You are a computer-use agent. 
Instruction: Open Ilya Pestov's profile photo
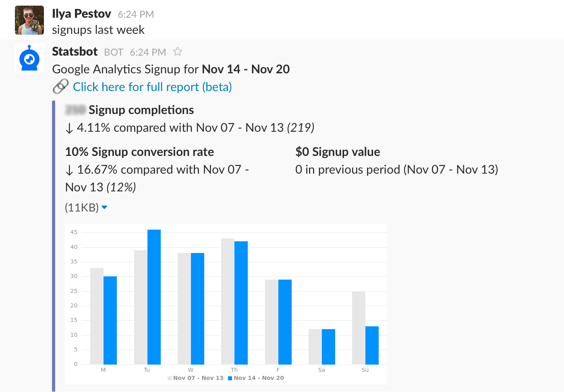[x=29, y=20]
